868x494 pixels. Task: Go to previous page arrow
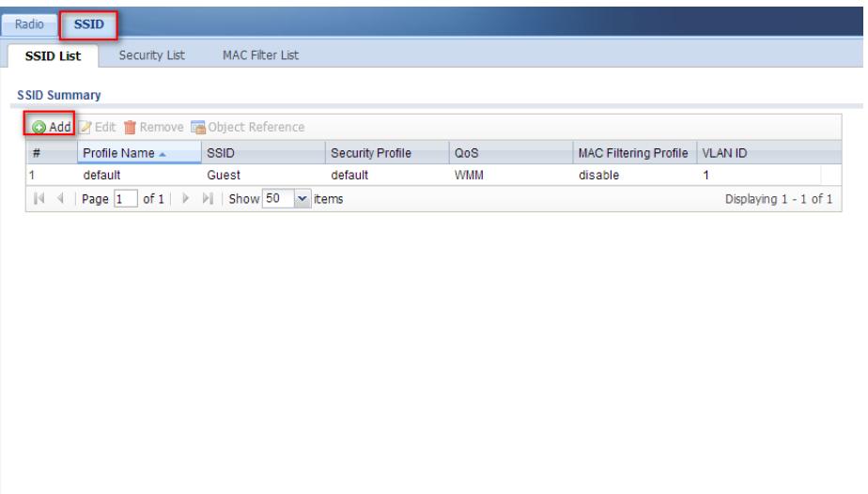[x=60, y=198]
